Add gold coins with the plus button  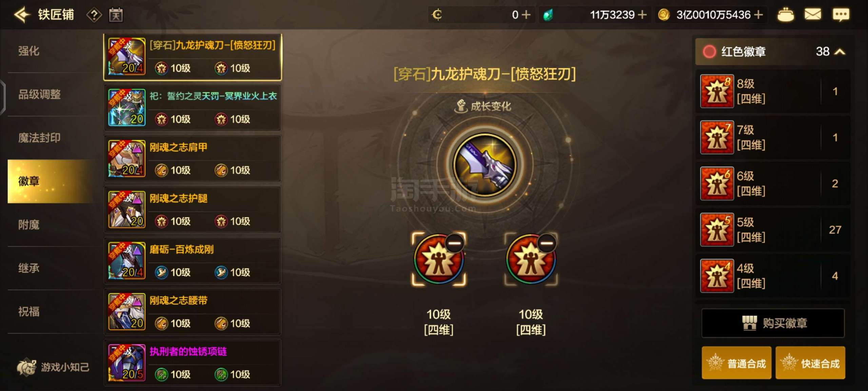pyautogui.click(x=758, y=15)
